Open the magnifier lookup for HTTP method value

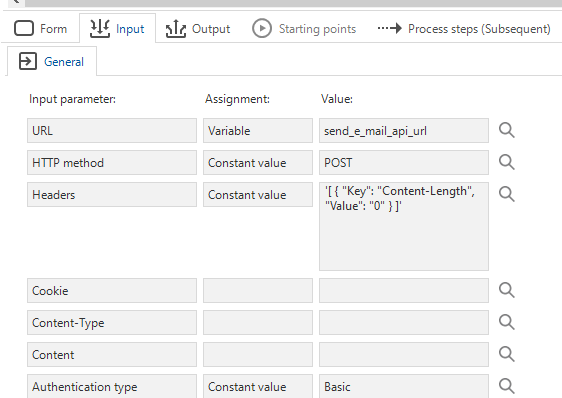tap(507, 162)
